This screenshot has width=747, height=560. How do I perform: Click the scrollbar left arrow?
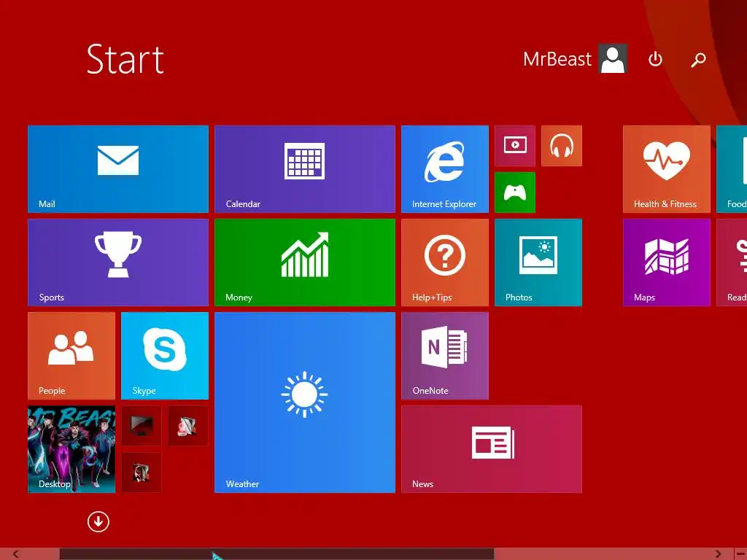coord(16,554)
